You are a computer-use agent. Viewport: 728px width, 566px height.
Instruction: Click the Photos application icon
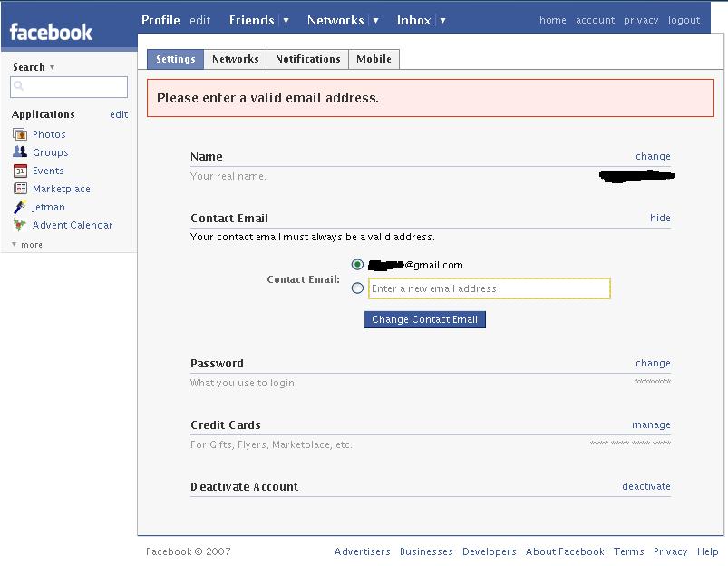[x=20, y=134]
